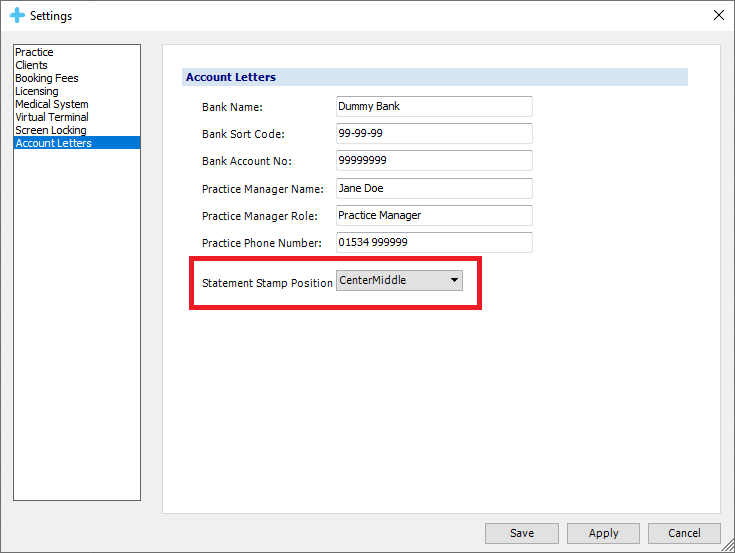
Task: Close the Settings dialog window
Action: pos(717,15)
